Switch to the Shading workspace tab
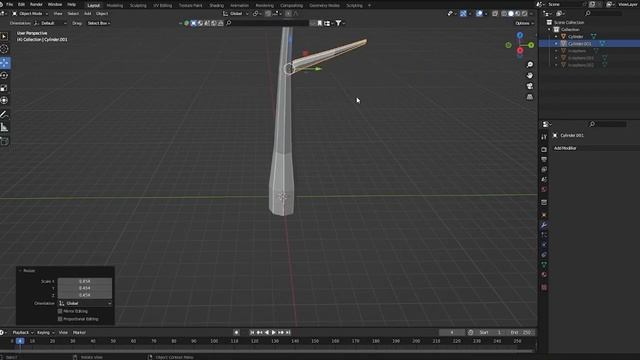 coord(216,5)
